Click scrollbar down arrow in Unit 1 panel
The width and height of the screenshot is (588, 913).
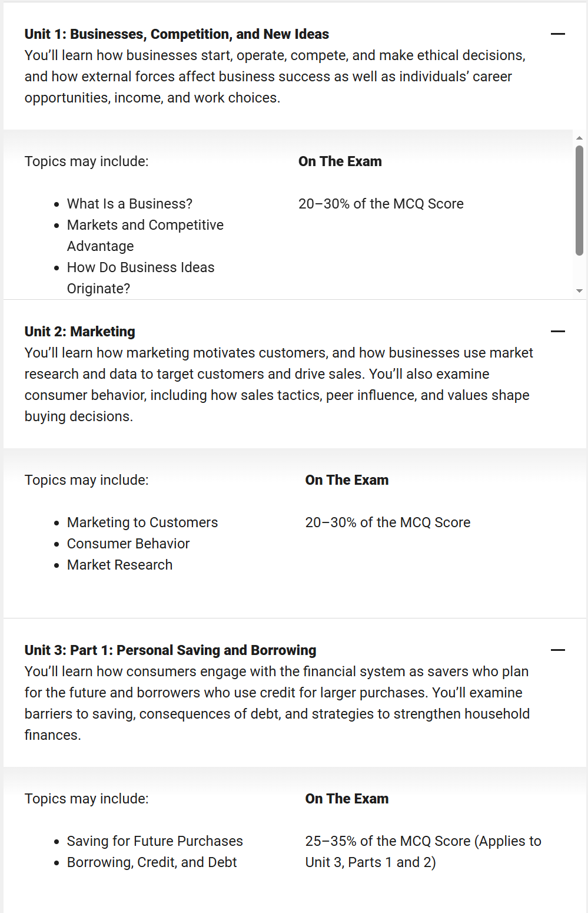(579, 291)
